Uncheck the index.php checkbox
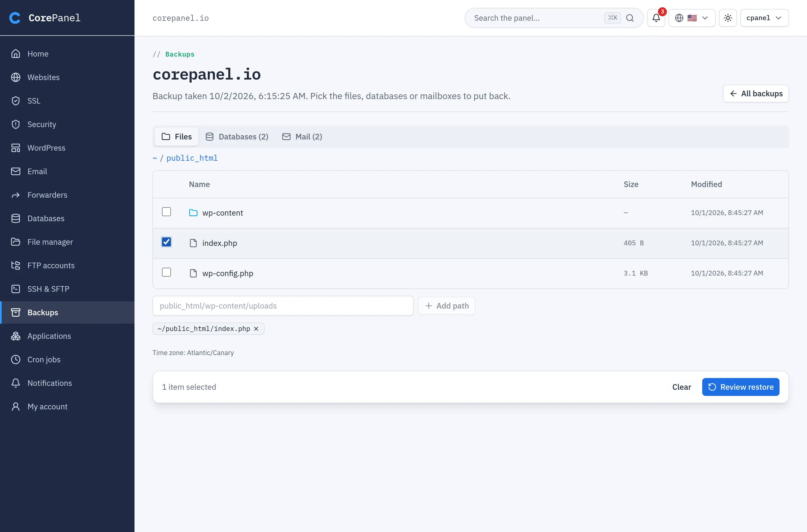The height and width of the screenshot is (532, 807). pos(166,242)
